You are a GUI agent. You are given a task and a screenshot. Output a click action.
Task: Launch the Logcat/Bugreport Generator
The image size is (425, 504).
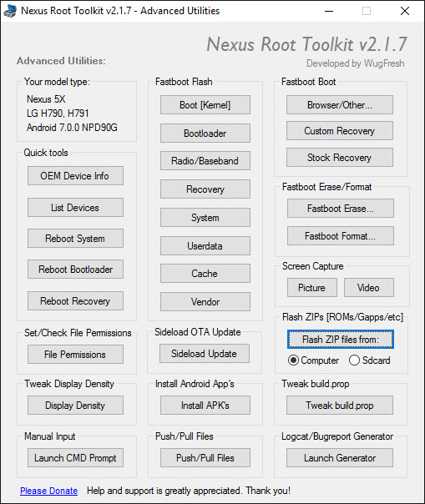(x=340, y=458)
